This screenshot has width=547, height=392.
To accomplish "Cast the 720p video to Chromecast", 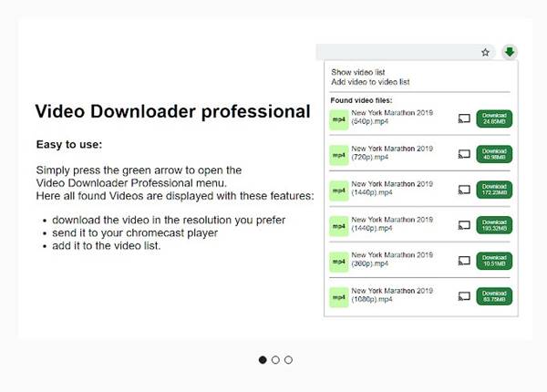I will click(x=464, y=154).
